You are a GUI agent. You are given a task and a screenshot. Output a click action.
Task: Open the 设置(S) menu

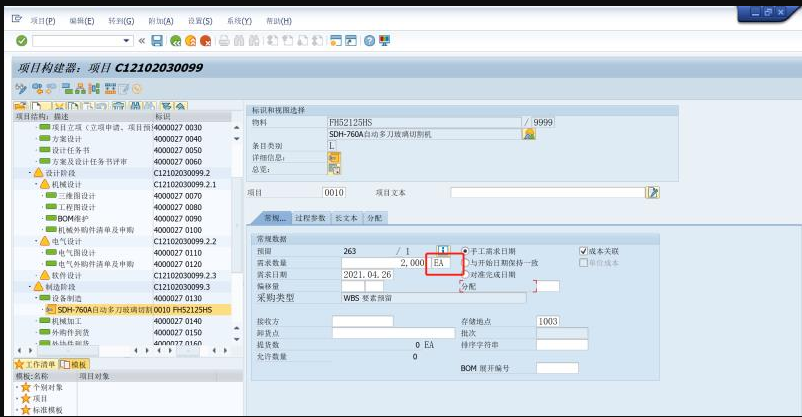[x=200, y=21]
